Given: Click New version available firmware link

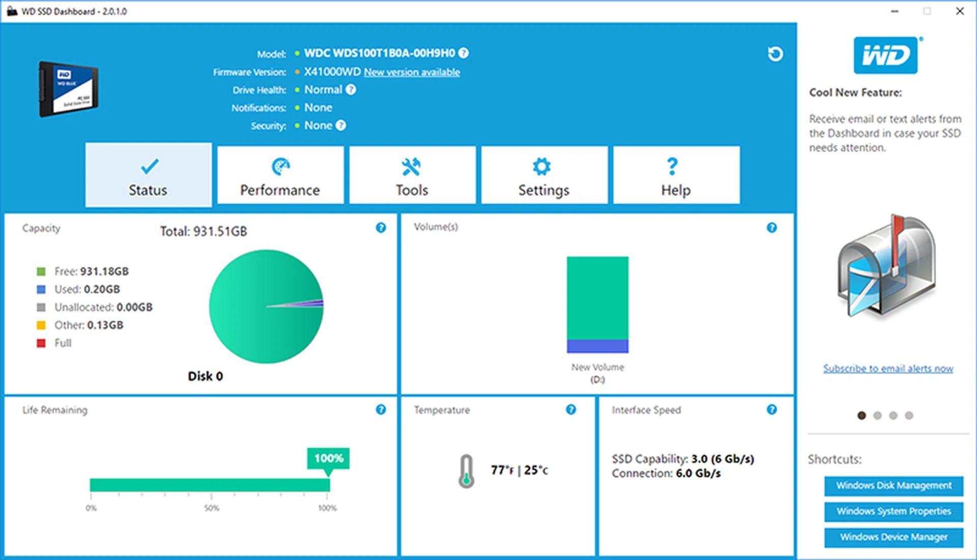Looking at the screenshot, I should click(x=412, y=72).
